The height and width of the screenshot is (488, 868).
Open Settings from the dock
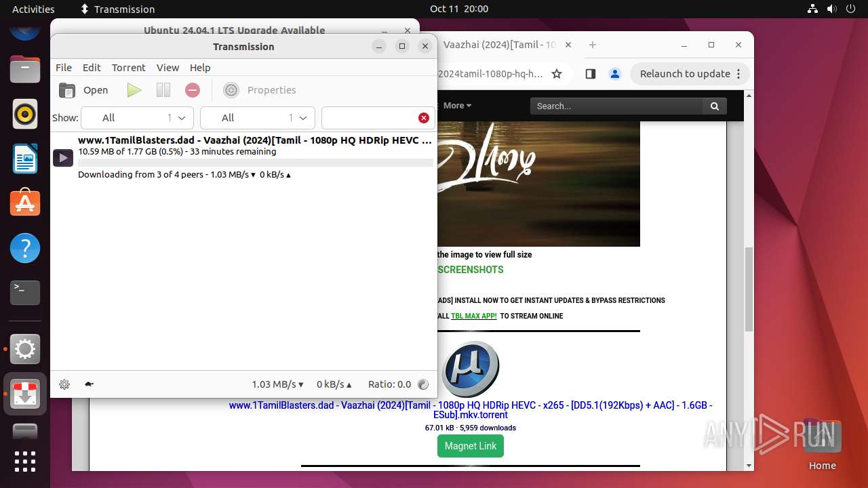pyautogui.click(x=25, y=350)
